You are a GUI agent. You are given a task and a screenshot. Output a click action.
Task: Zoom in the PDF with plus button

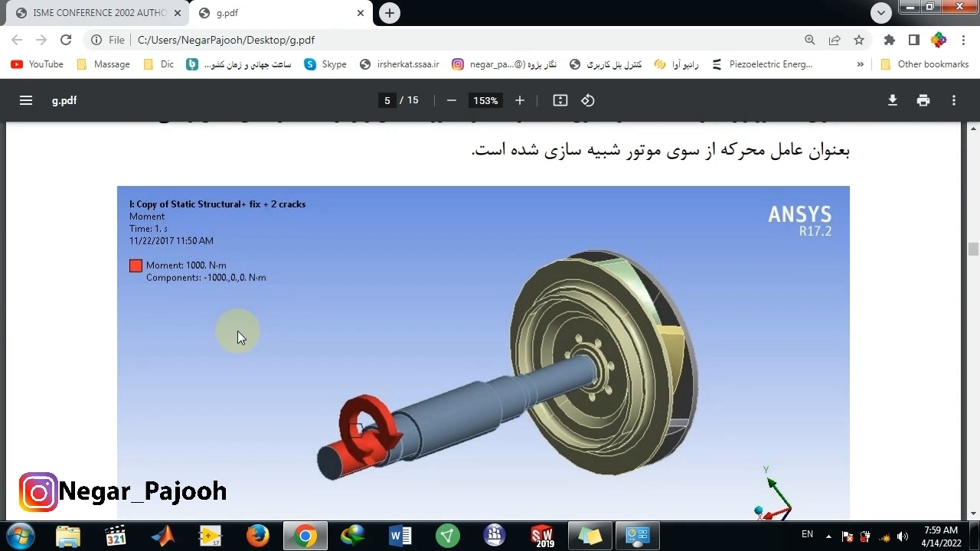click(x=520, y=100)
